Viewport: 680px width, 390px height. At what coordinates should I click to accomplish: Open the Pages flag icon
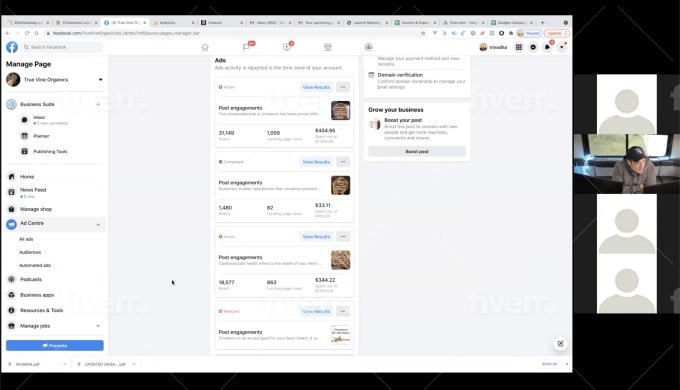pyautogui.click(x=246, y=47)
